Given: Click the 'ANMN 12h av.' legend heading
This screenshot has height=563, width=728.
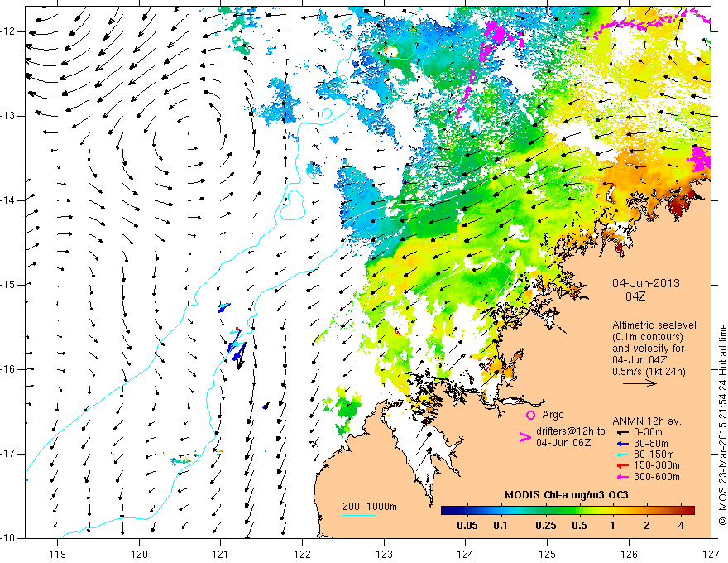Looking at the screenshot, I should (x=647, y=421).
